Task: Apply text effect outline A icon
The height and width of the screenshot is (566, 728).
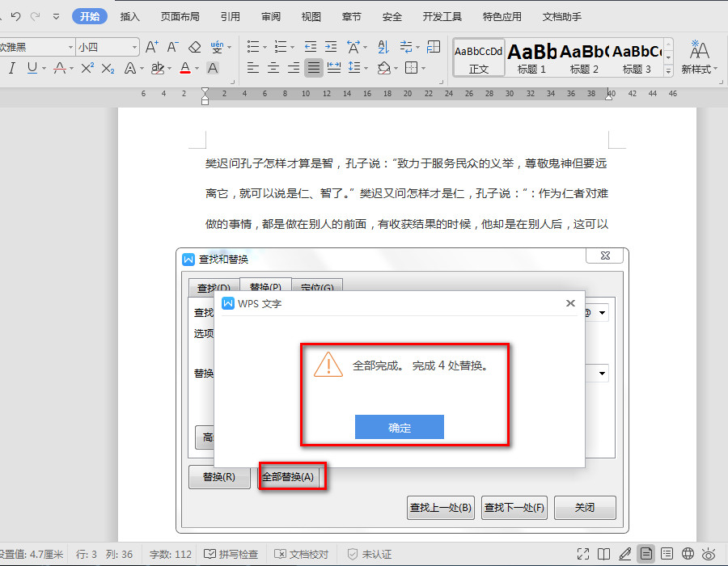Action: coord(130,69)
